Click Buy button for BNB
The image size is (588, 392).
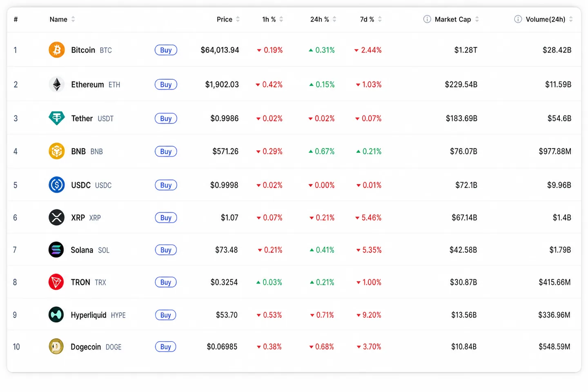point(166,151)
